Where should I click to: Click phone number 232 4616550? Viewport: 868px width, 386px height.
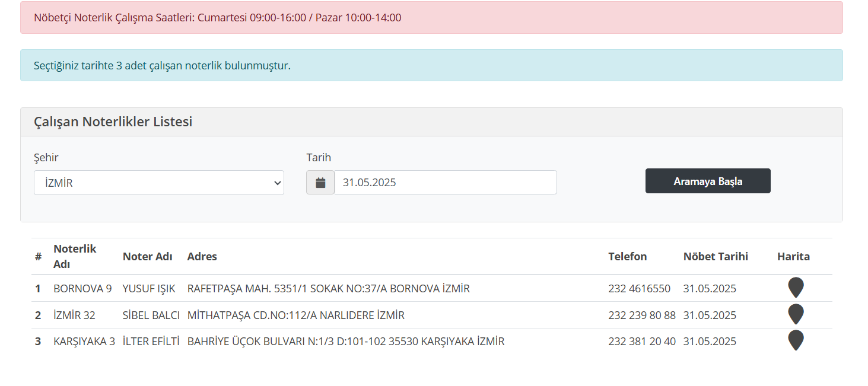click(639, 289)
